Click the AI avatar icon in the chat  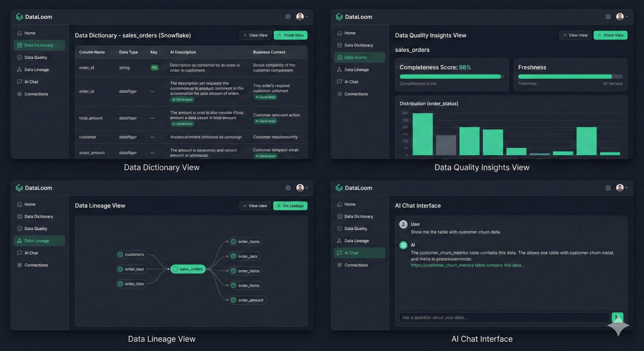click(403, 245)
